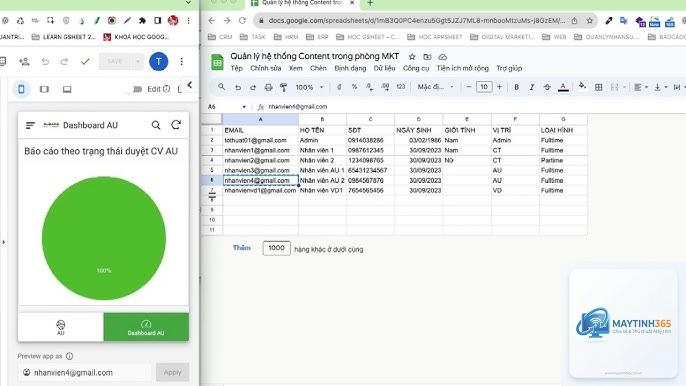
Task: Click the green pie chart slice
Action: point(104,239)
